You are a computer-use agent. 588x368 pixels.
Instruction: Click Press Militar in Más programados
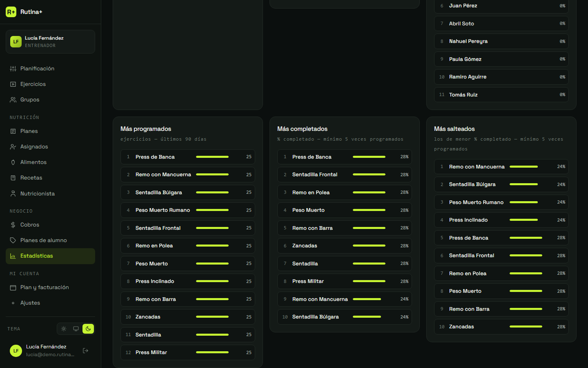[x=188, y=352]
